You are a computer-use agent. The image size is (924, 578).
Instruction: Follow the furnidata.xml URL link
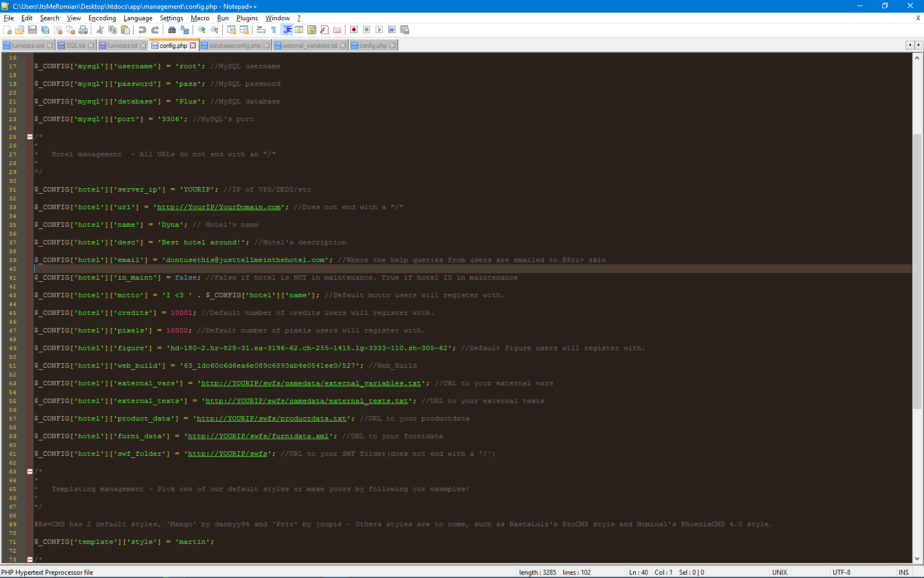pos(258,437)
